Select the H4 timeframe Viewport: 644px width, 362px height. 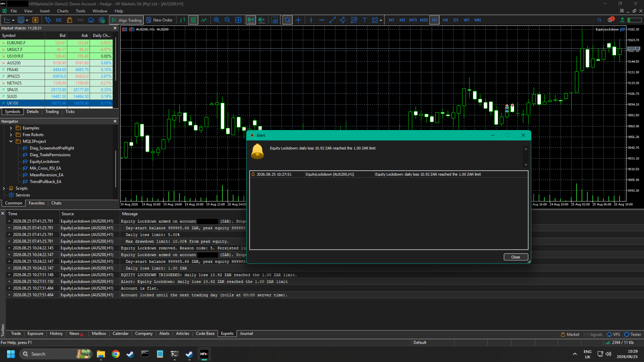pos(445,20)
